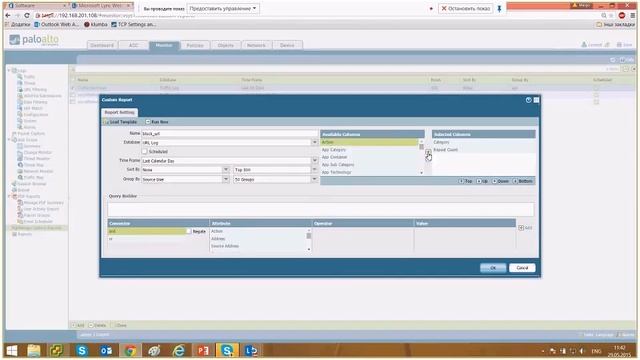Open the Objects tab
This screenshot has width=640, height=360.
(225, 45)
